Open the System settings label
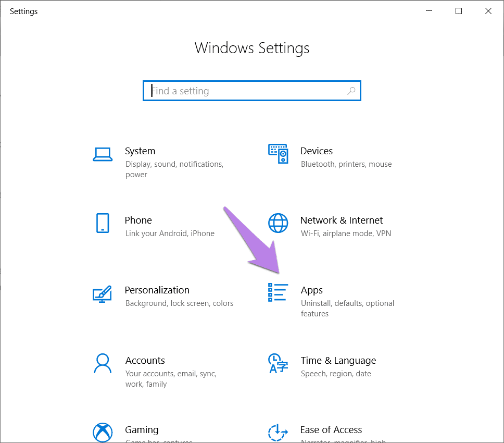504x443 pixels. pos(140,151)
